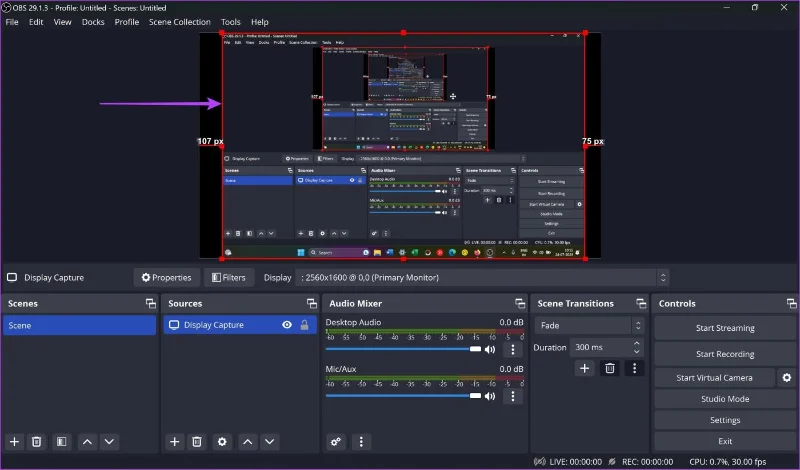
Task: Select the Scene item in Scenes list
Action: point(80,326)
